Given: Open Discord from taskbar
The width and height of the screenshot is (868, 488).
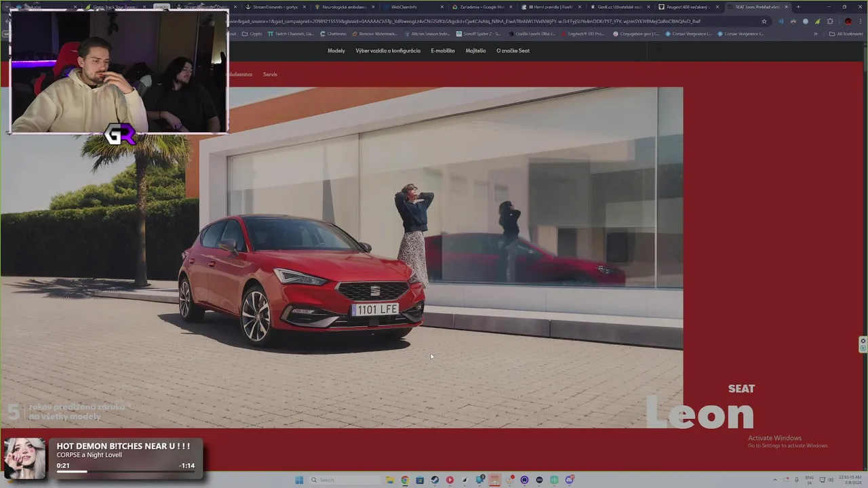Looking at the screenshot, I should 570,480.
